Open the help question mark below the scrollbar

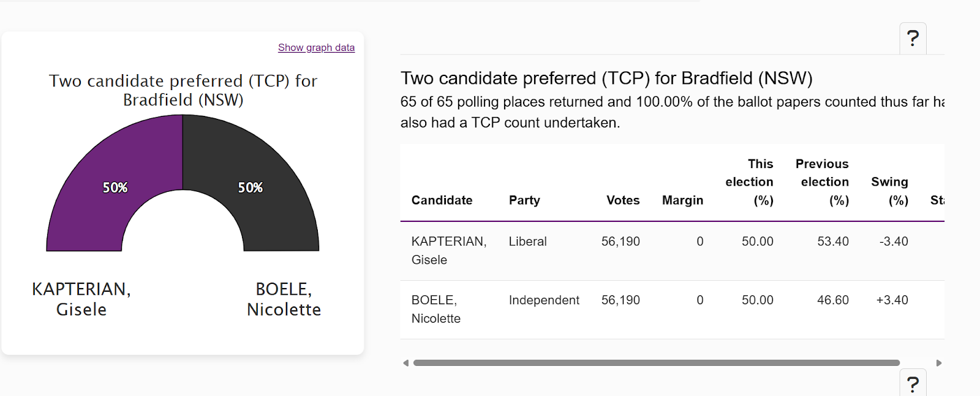click(x=913, y=384)
